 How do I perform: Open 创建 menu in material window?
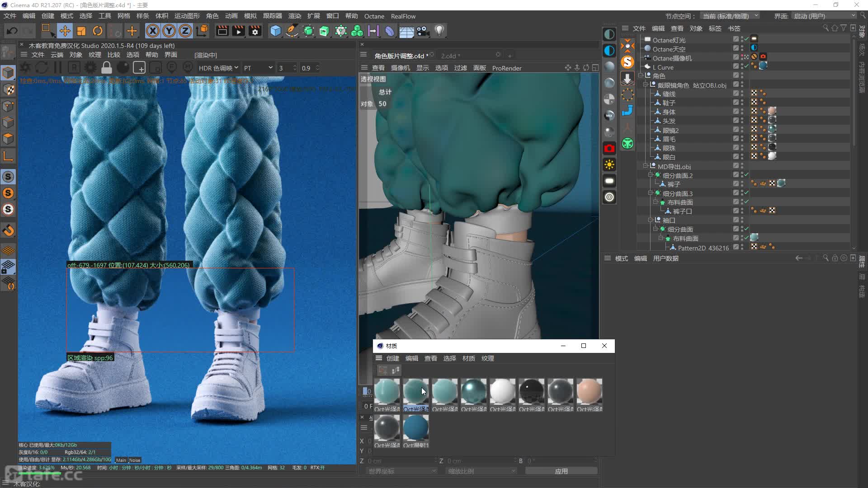pos(392,358)
